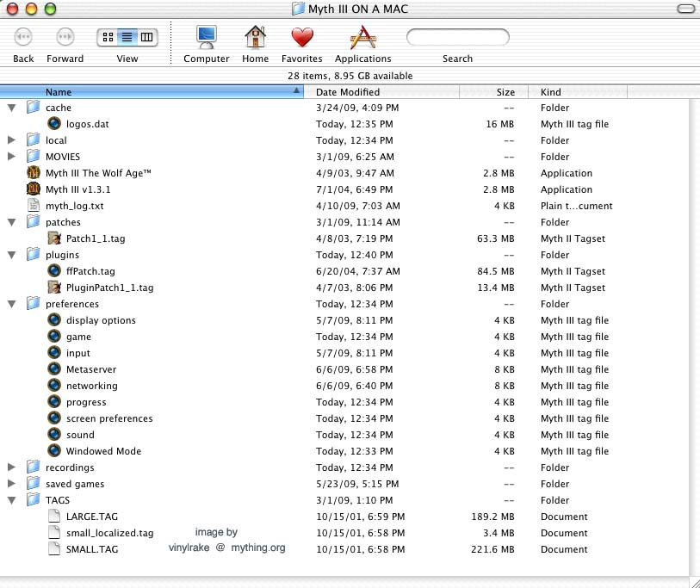The width and height of the screenshot is (700, 588).
Task: Switch to column view mode
Action: (146, 37)
